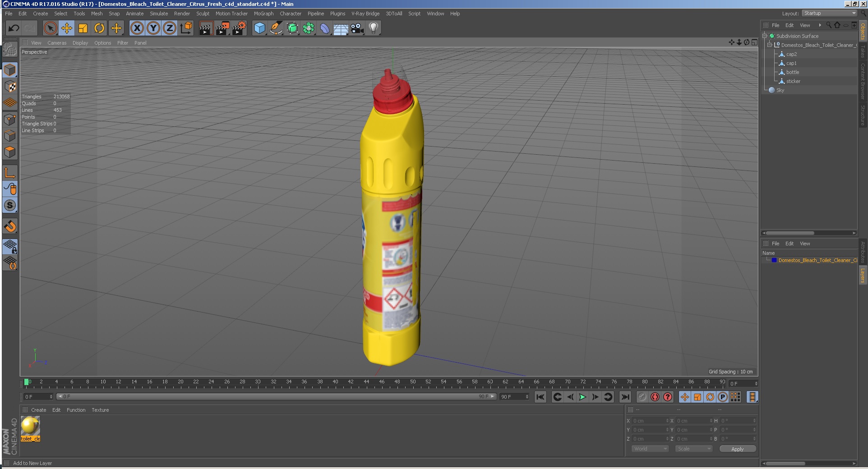Collapse the Domestos_Bleach_Toilet_Cleaner null node

pyautogui.click(x=770, y=45)
